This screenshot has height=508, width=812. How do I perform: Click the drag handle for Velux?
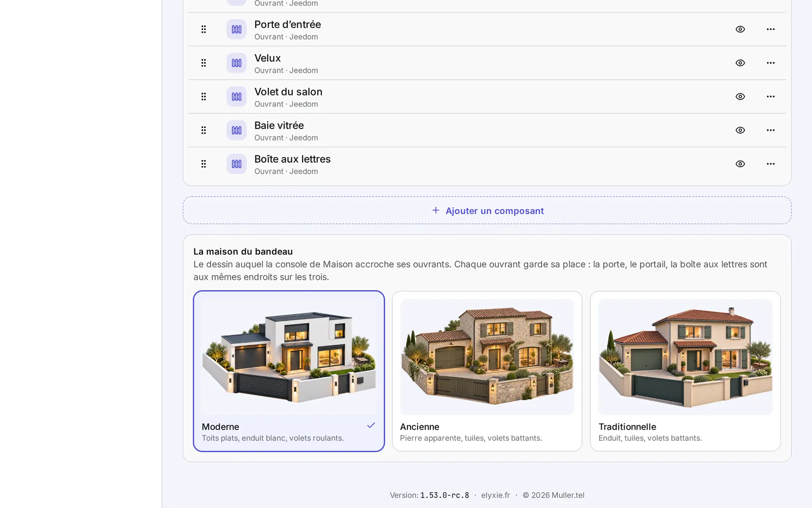coord(204,63)
